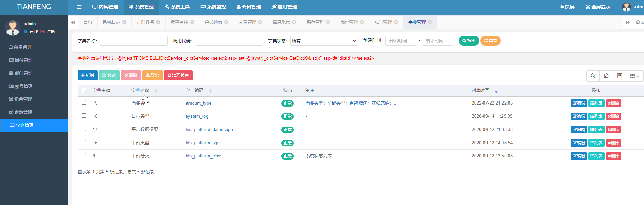Click the user avatar in the top bar
644x205 pixels.
(x=626, y=7)
